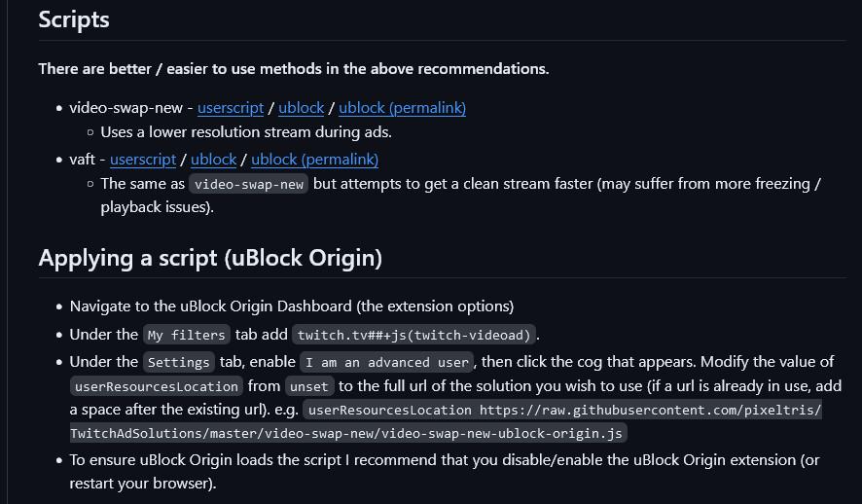Click the userResourcesLocation code label
Viewport: 862px width, 504px height.
157,386
